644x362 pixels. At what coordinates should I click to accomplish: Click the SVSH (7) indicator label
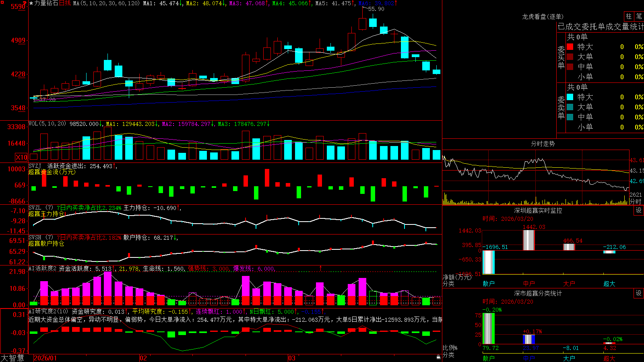click(41, 237)
